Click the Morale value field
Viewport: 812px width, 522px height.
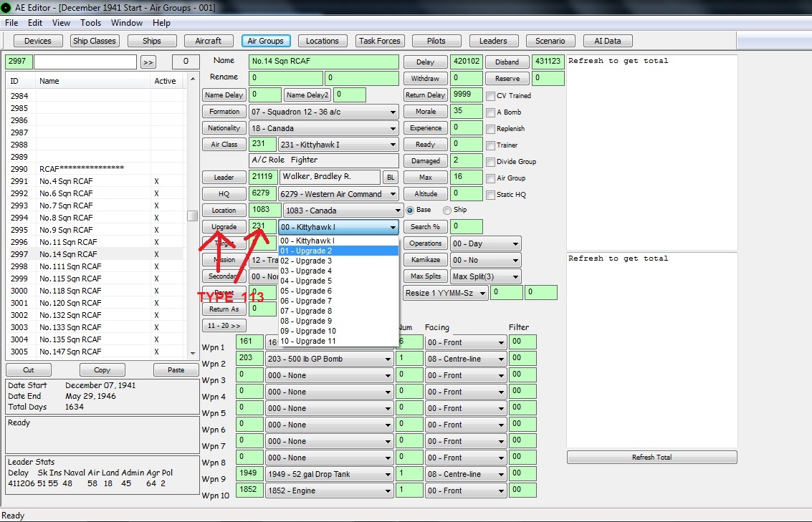click(x=466, y=111)
